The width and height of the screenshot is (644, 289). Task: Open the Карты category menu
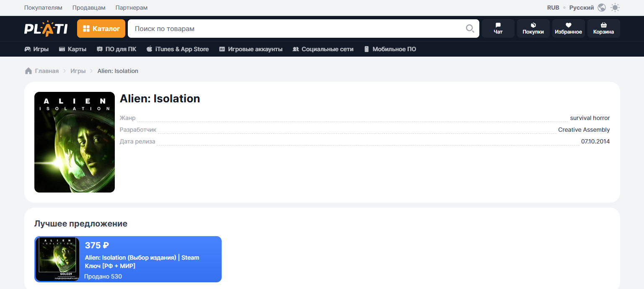pyautogui.click(x=72, y=49)
